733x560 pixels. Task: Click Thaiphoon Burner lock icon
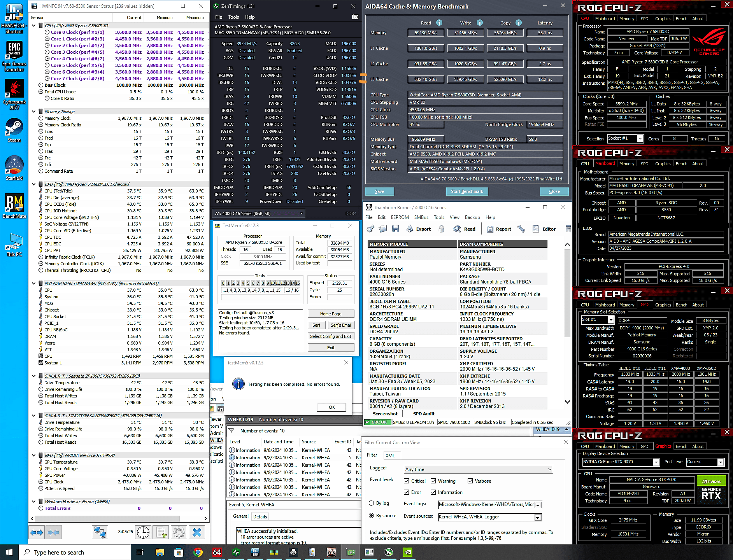coord(441,229)
